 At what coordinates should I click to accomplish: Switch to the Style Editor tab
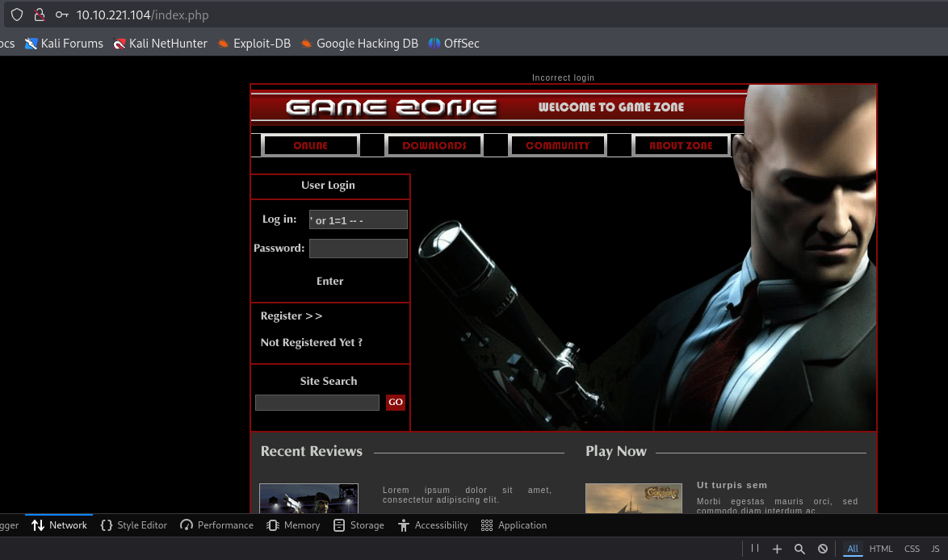click(134, 525)
